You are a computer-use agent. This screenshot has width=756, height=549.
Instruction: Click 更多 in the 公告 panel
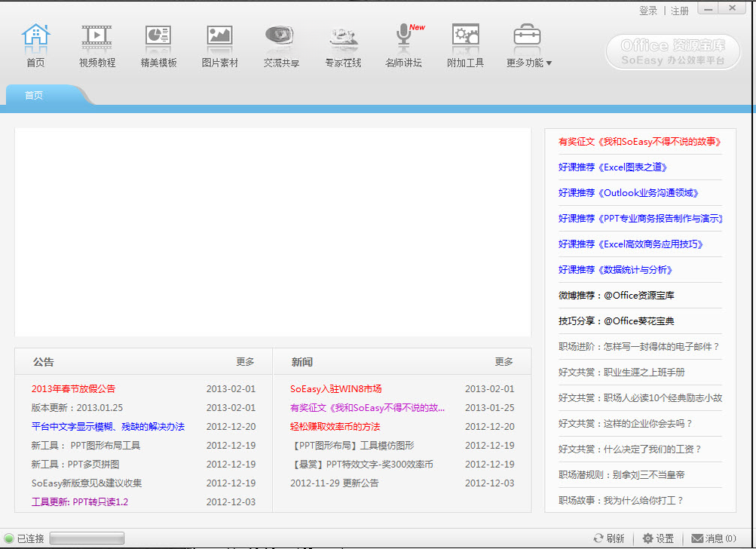click(245, 362)
